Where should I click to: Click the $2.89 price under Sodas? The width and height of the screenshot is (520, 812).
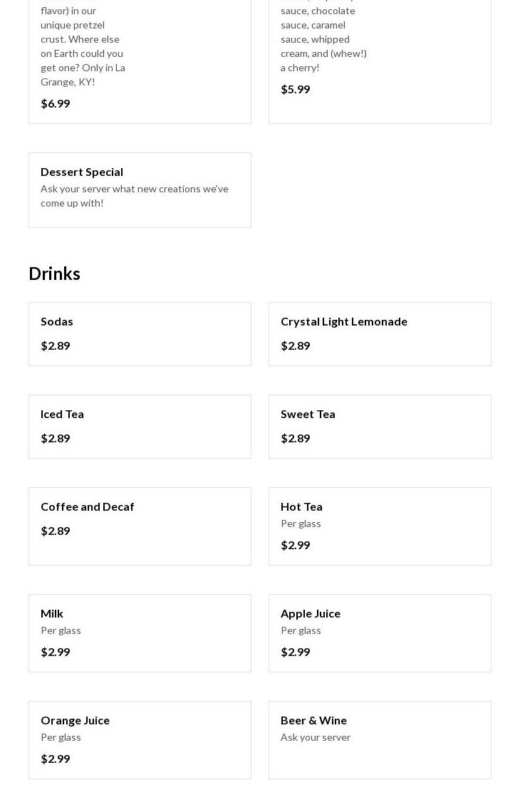(56, 345)
